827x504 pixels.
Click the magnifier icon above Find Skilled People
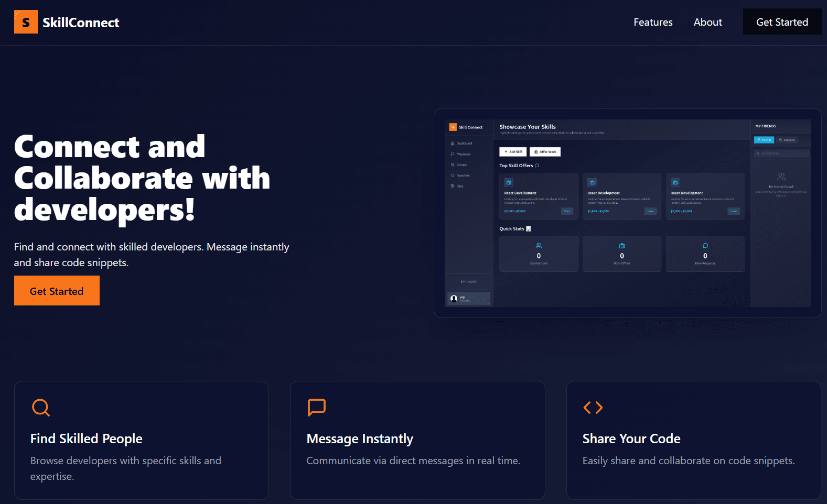41,408
